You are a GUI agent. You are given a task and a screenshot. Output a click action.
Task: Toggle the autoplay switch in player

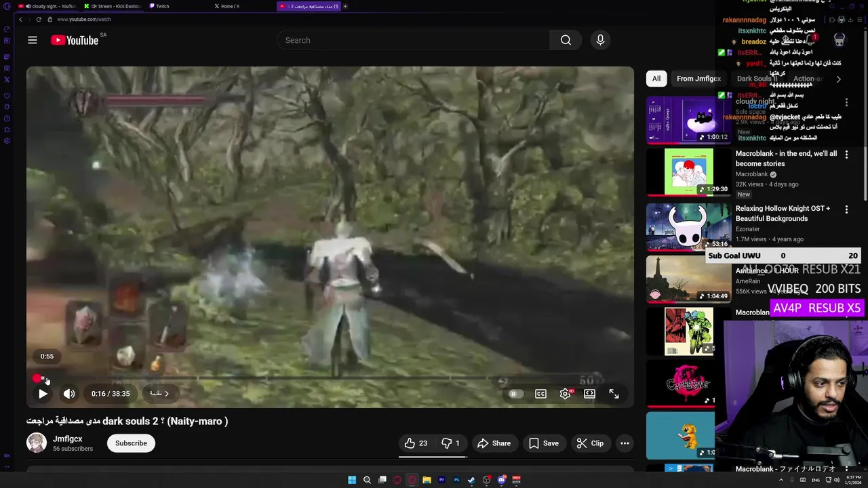tap(515, 394)
